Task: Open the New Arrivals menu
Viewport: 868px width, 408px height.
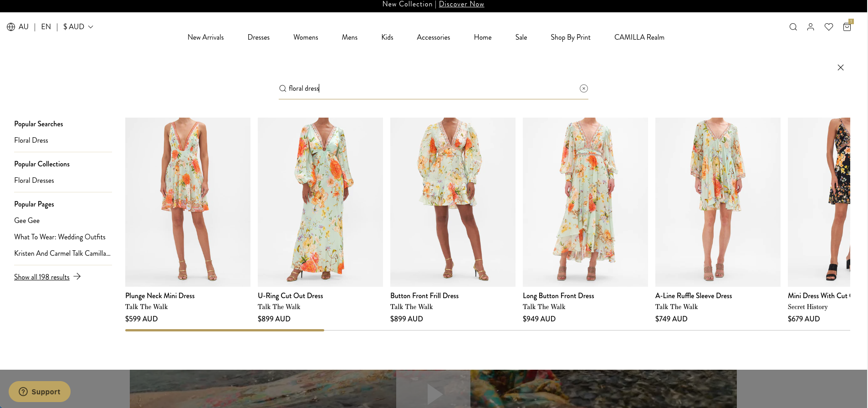Action: coord(206,37)
